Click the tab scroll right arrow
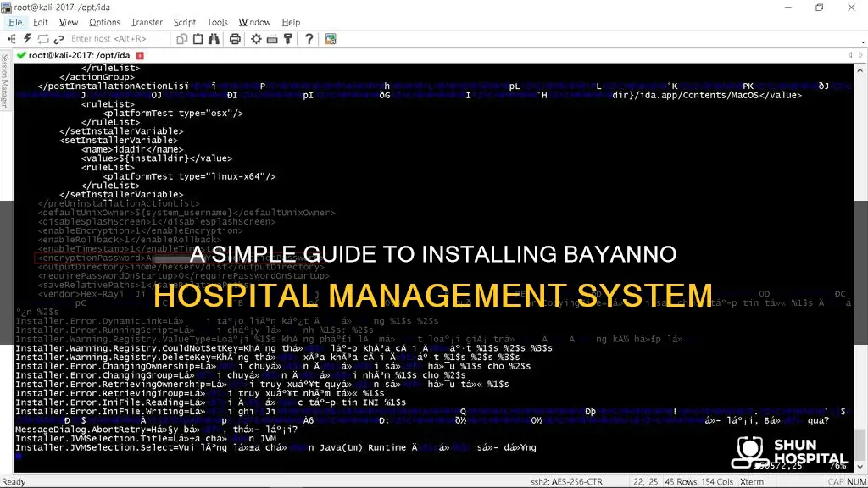868x488 pixels. pyautogui.click(x=860, y=55)
